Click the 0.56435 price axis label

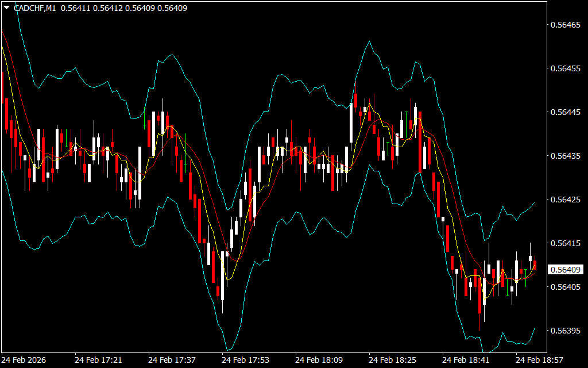(x=565, y=156)
